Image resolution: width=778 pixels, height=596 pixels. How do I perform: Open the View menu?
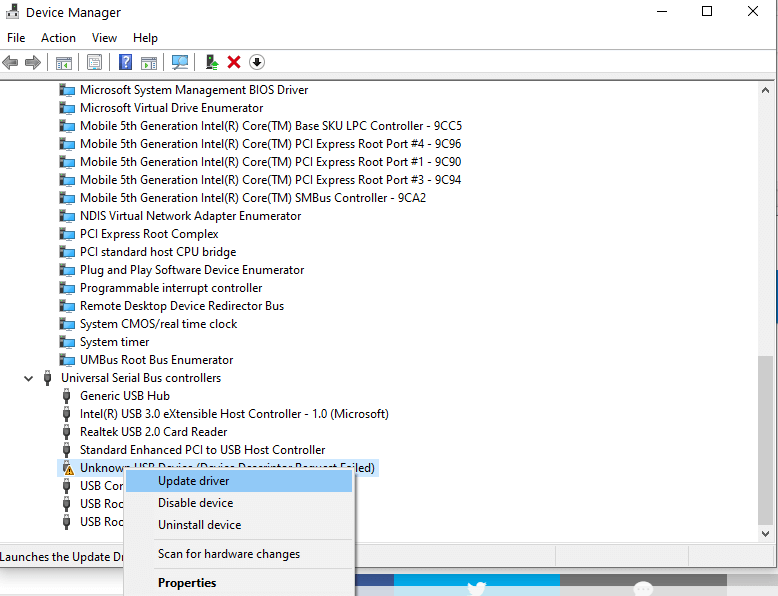tap(104, 38)
